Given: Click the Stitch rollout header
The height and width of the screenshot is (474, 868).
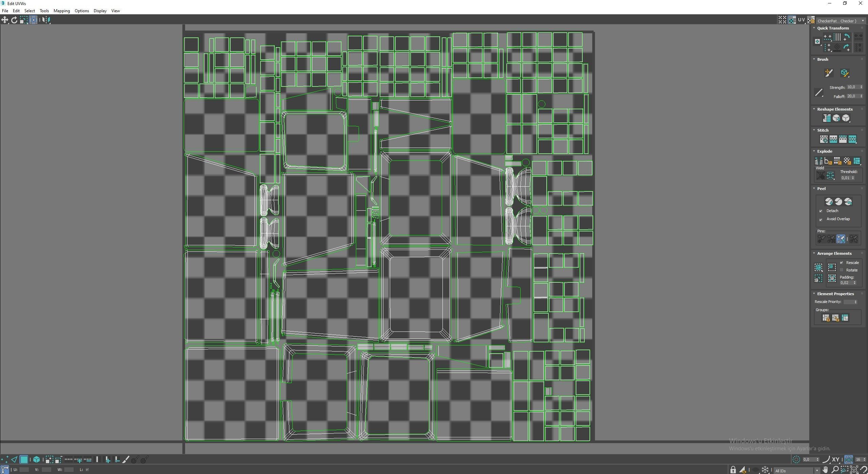Looking at the screenshot, I should coord(822,130).
